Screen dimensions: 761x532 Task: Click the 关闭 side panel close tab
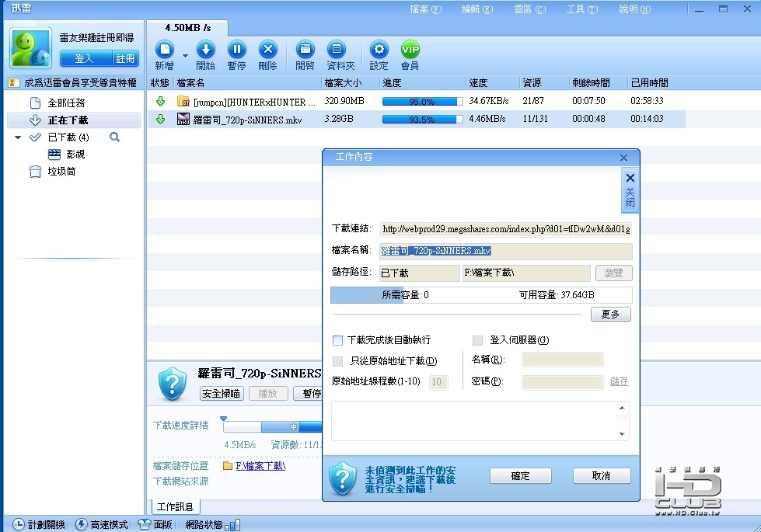630,190
